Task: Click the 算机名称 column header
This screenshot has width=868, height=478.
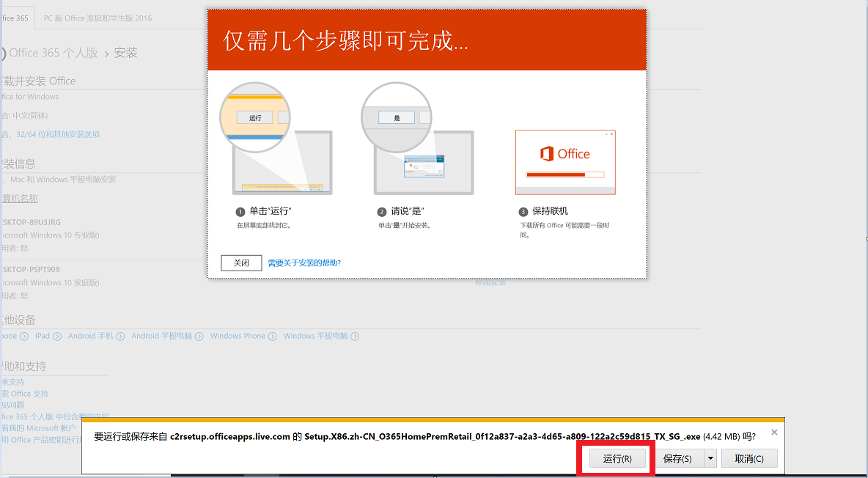Action: [19, 198]
